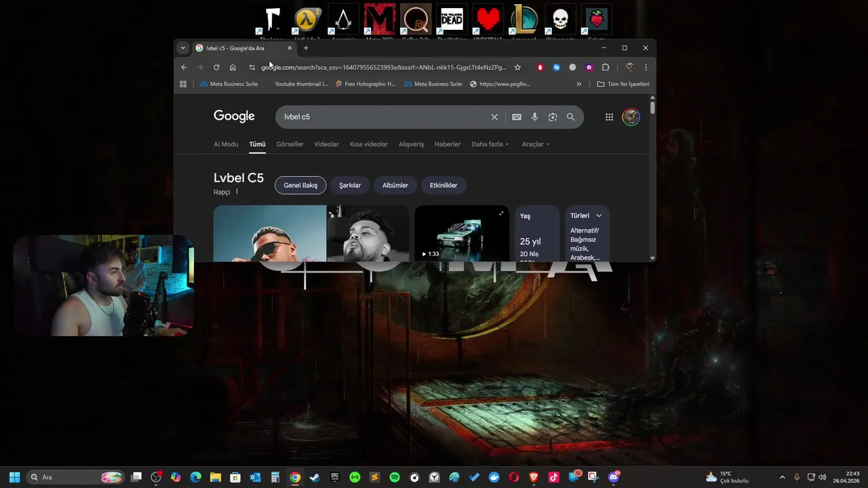Open The Walking Dead desktop shortcut
The height and width of the screenshot is (488, 868).
point(452,20)
